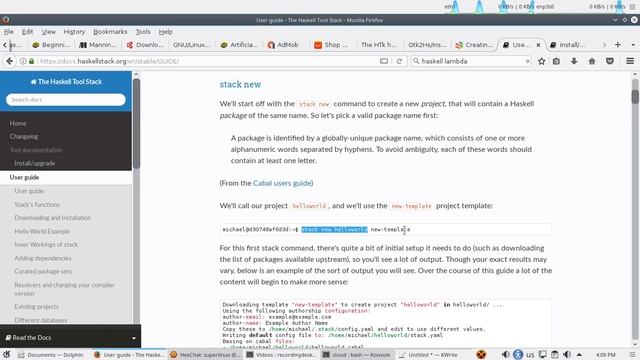
Task: Switch to cloud : bash — Konsole in taskbar
Action: click(x=357, y=355)
